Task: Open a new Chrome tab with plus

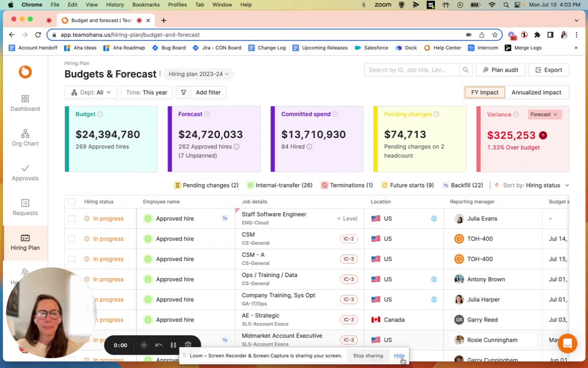Action: point(163,20)
